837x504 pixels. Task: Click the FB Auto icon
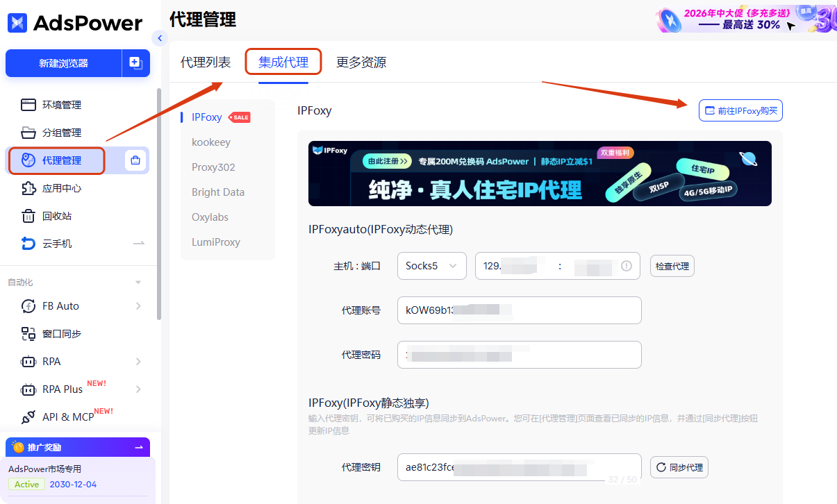[28, 306]
